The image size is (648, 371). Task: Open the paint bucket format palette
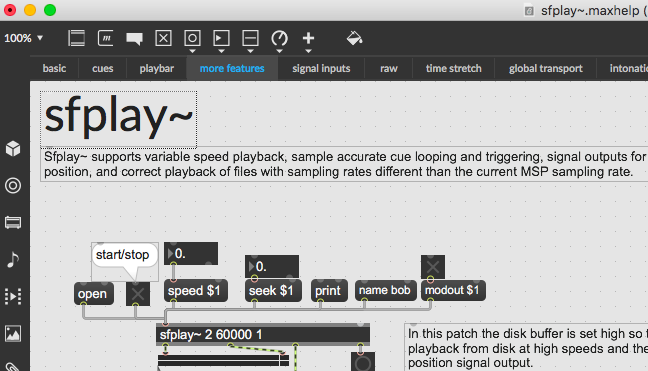(x=354, y=38)
